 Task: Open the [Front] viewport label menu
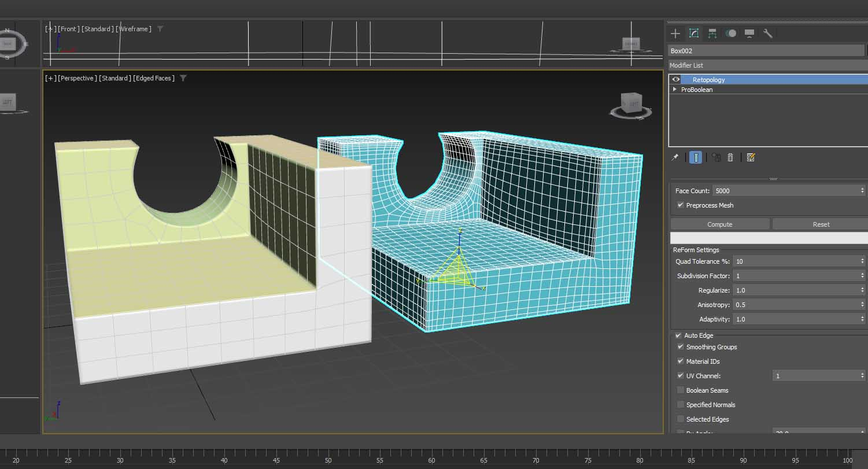point(69,29)
